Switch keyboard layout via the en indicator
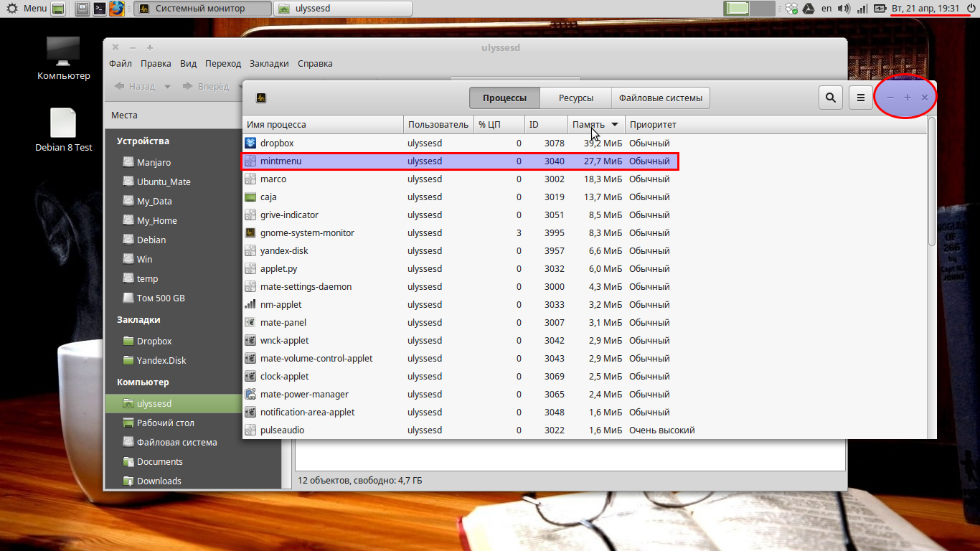This screenshot has height=551, width=980. (x=826, y=9)
